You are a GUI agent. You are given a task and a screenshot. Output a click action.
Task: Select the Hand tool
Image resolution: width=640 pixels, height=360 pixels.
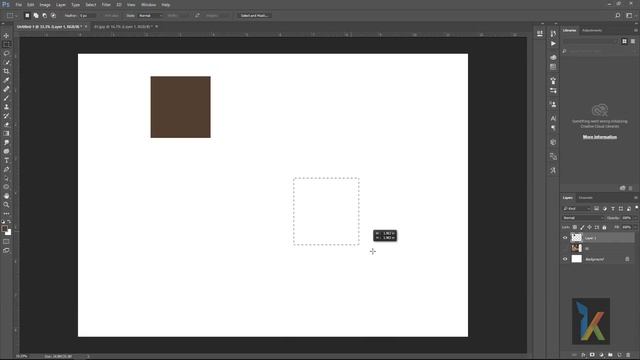pyautogui.click(x=6, y=196)
